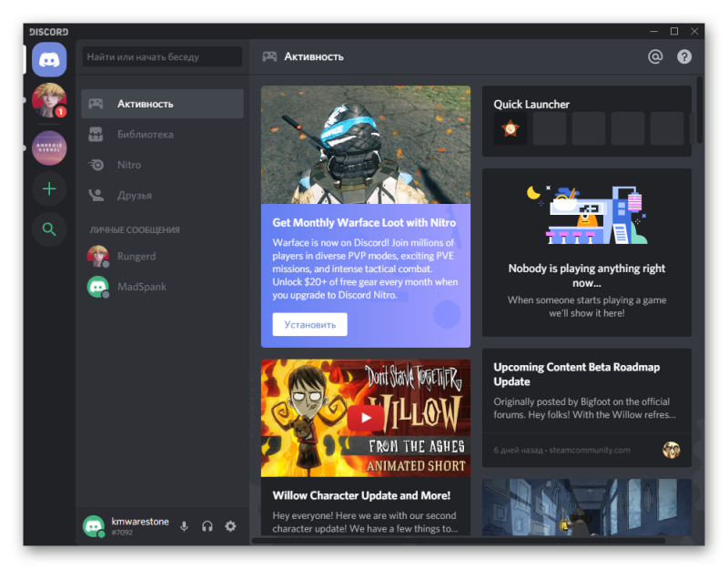Launch the star game in Quick Launcher
The image size is (728, 569).
pos(511,128)
